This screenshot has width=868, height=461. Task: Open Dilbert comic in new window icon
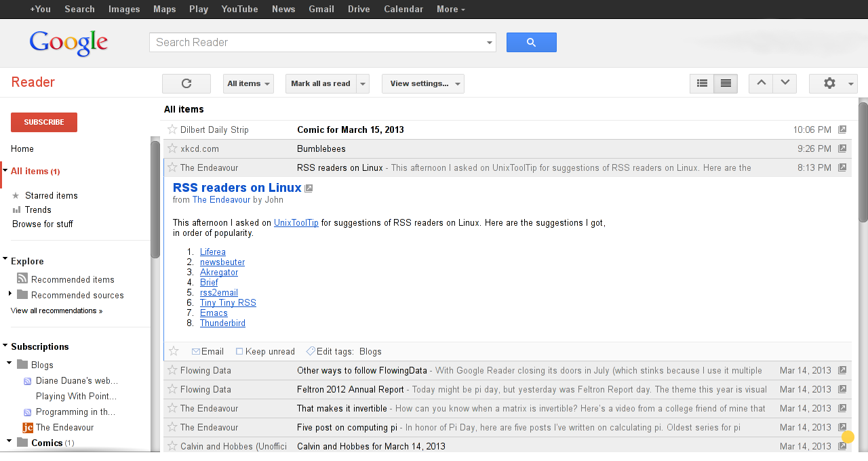pyautogui.click(x=842, y=129)
